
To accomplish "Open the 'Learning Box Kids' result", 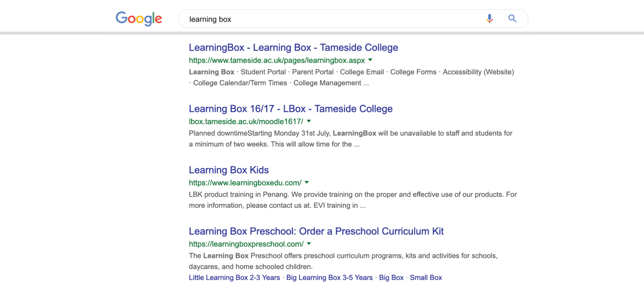I will (x=229, y=170).
